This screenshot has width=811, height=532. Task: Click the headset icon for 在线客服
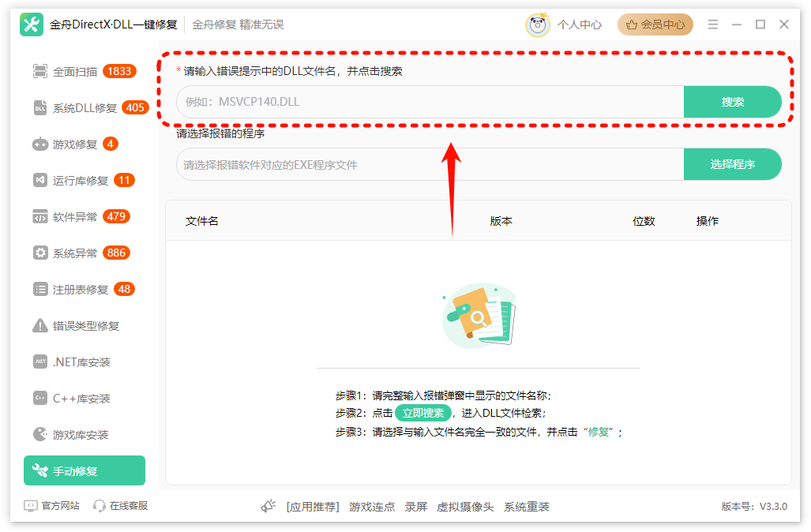coord(99,506)
